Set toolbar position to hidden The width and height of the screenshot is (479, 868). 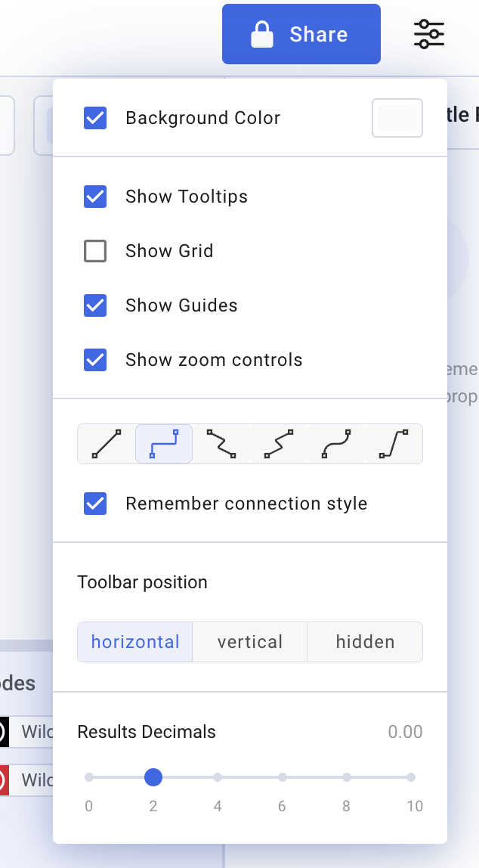pos(365,642)
